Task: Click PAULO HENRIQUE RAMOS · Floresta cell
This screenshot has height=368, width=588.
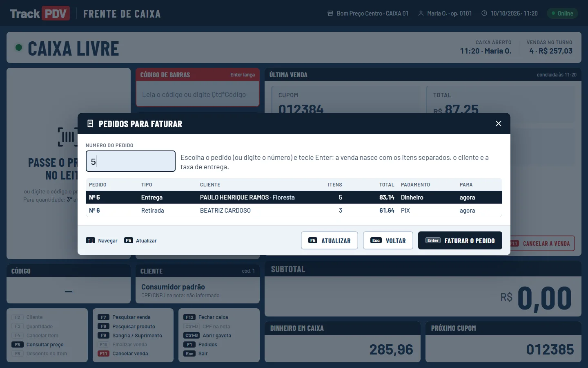Action: pyautogui.click(x=247, y=197)
